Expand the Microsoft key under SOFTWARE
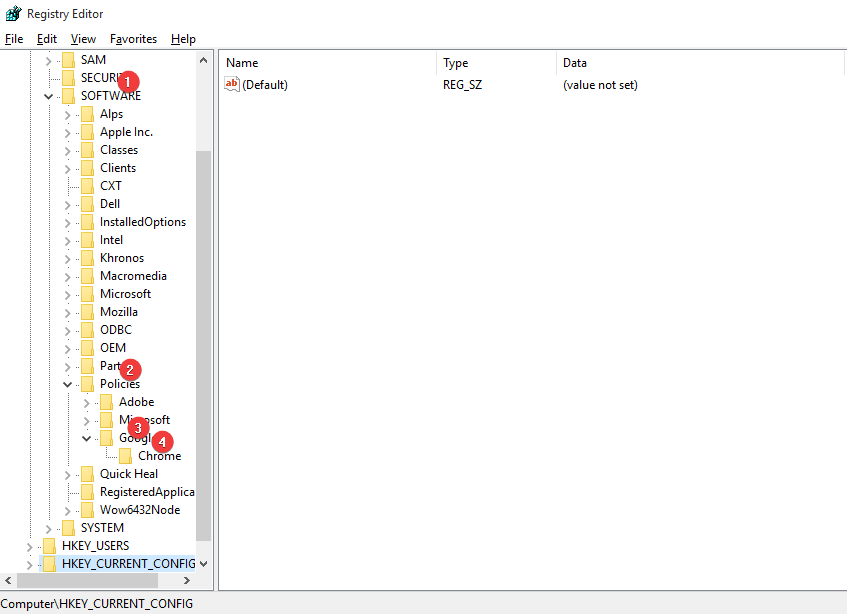 [67, 294]
